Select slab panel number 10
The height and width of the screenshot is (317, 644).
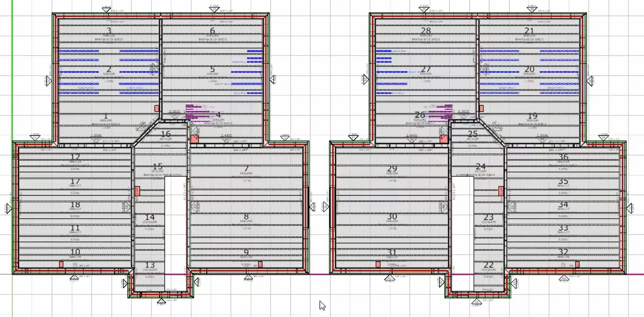click(75, 252)
